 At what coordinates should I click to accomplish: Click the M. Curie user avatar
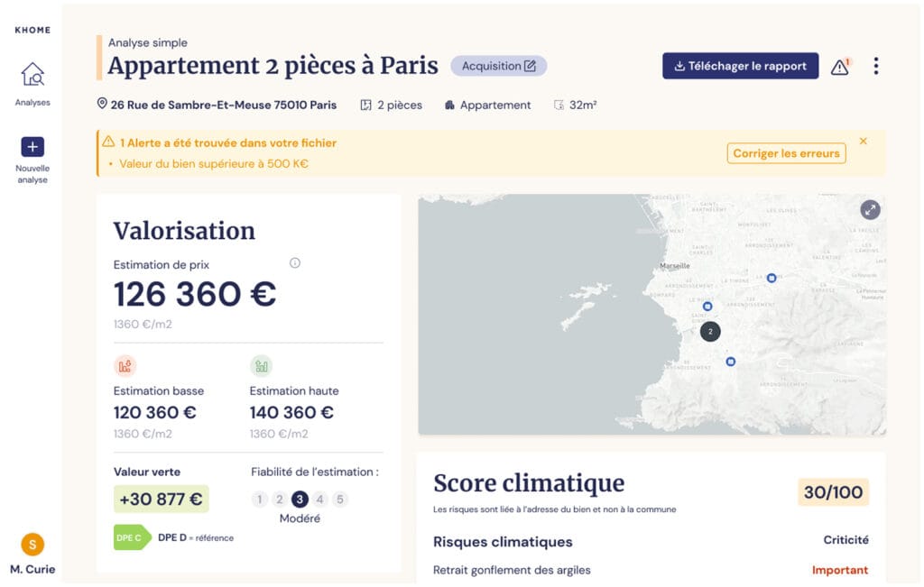(32, 544)
